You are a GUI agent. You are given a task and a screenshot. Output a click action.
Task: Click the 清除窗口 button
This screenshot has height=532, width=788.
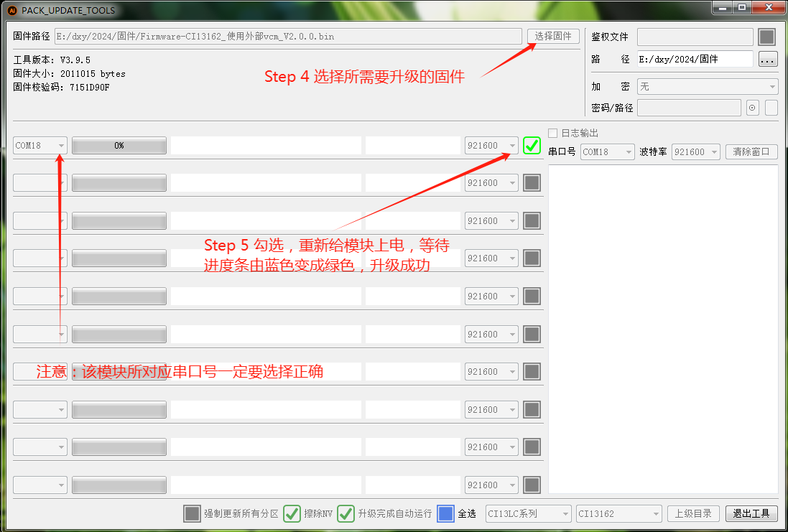(751, 151)
